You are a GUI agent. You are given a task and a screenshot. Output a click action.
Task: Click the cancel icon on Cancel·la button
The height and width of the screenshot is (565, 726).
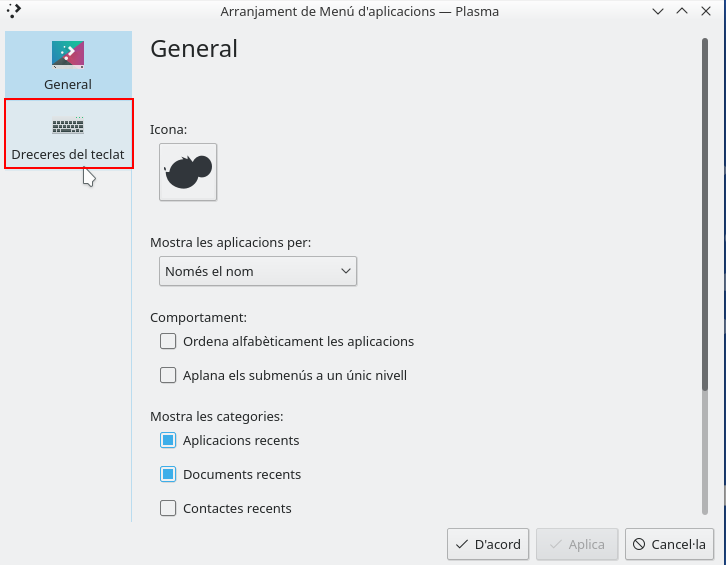639,545
